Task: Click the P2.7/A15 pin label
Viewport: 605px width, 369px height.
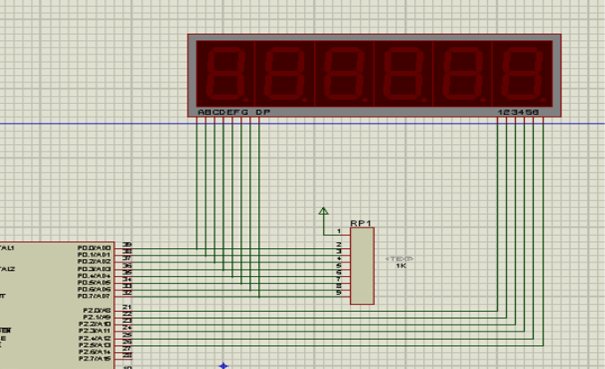Action: tap(95, 359)
